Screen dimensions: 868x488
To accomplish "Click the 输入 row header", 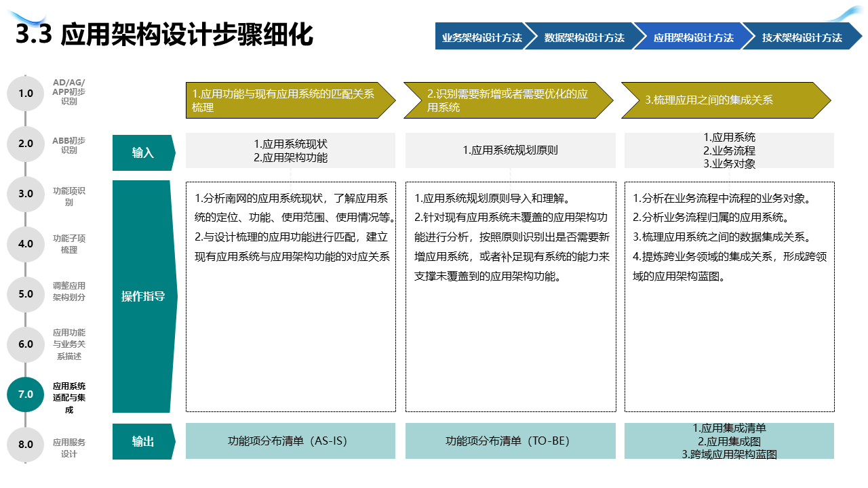I will click(x=144, y=152).
